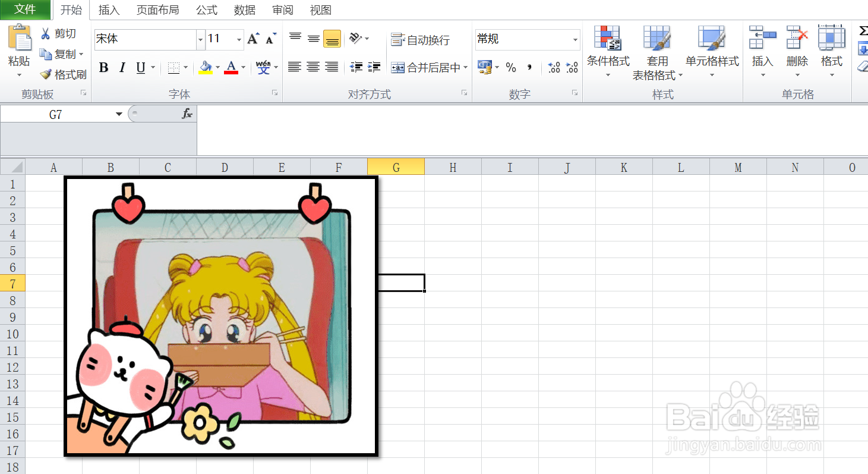This screenshot has height=474, width=868.
Task: Open the underline style dropdown arrow
Action: (153, 68)
